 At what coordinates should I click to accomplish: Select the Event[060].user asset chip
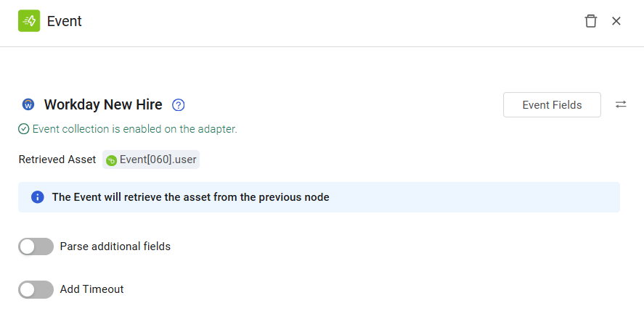tap(151, 159)
